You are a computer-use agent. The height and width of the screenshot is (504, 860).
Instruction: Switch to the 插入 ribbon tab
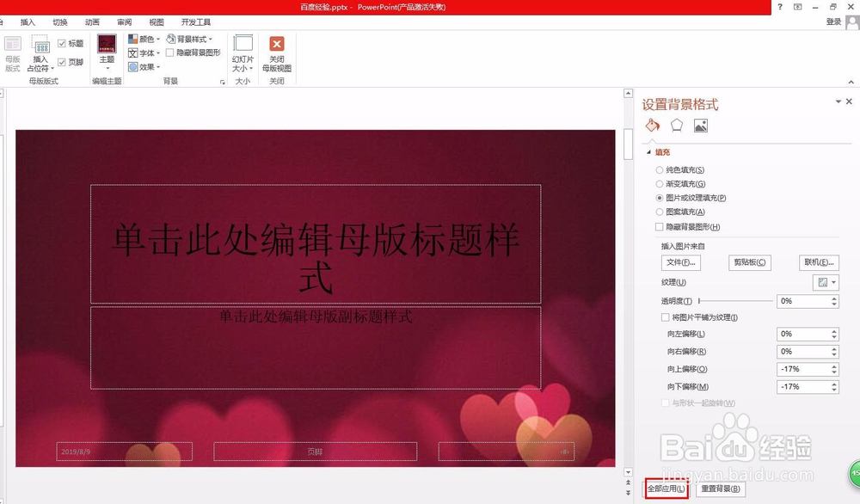(x=29, y=22)
